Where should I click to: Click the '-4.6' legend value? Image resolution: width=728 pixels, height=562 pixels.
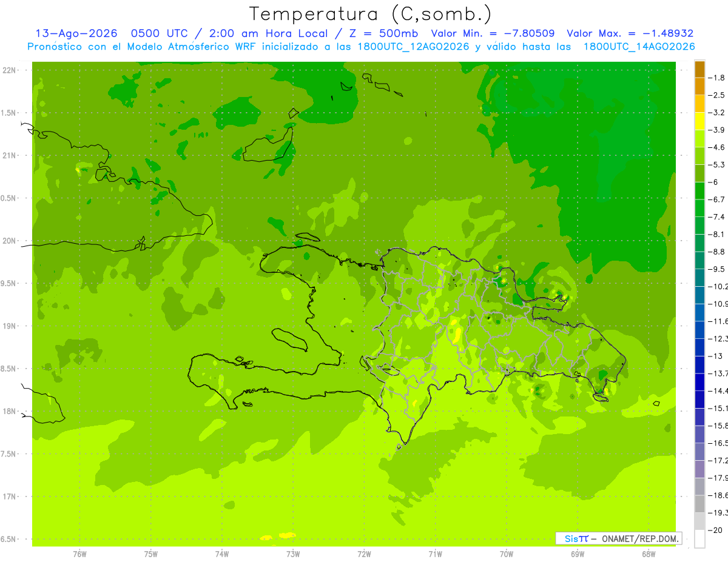point(718,147)
